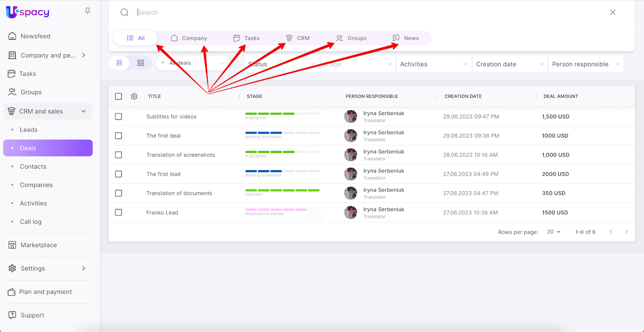
Task: Check the Subtitles for videos row
Action: coord(118,117)
